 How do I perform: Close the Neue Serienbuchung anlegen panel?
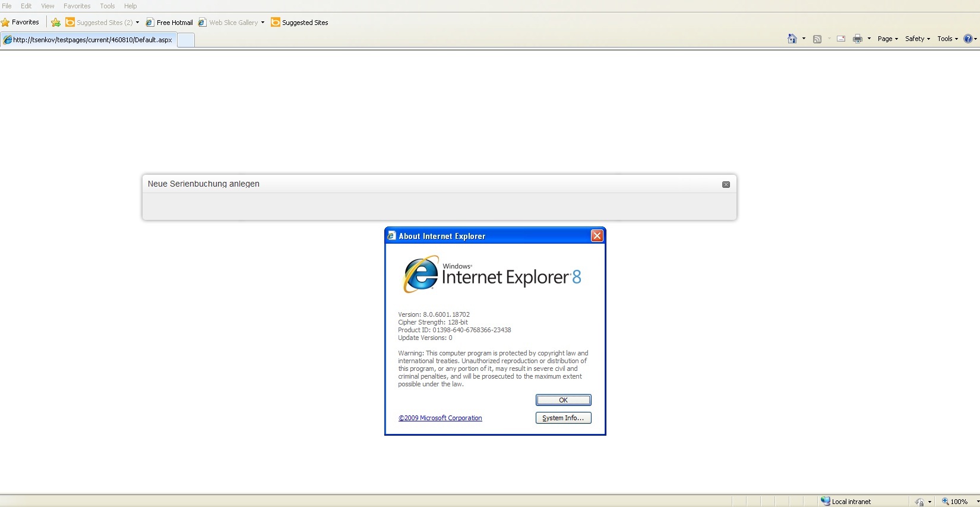726,184
